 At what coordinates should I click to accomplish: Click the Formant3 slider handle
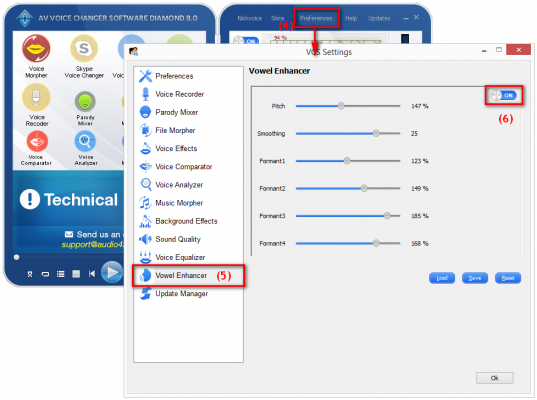pyautogui.click(x=387, y=216)
